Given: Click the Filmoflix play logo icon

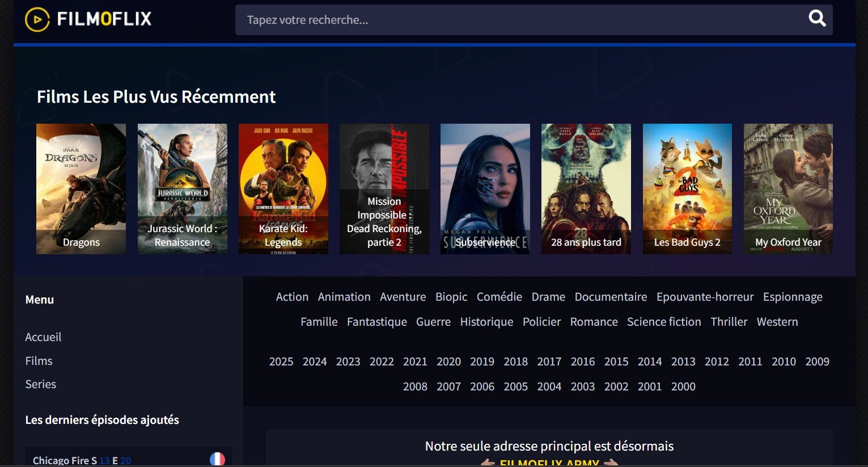Looking at the screenshot, I should pyautogui.click(x=37, y=19).
